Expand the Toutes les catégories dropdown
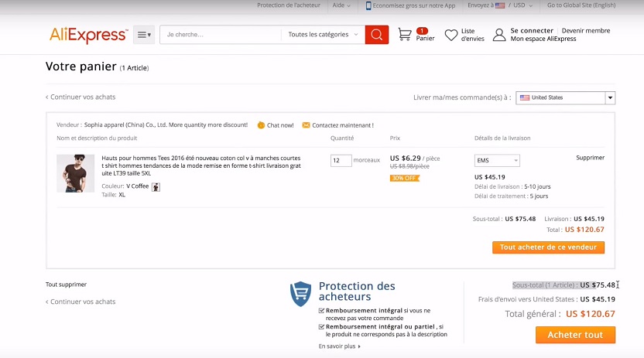The height and width of the screenshot is (358, 644). point(324,35)
